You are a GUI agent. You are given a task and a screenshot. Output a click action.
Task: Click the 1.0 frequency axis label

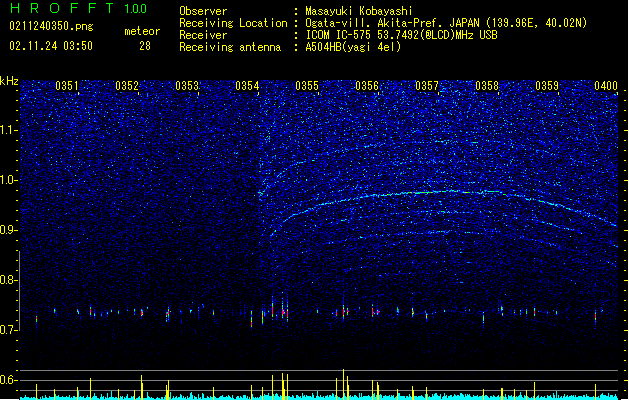pyautogui.click(x=9, y=180)
